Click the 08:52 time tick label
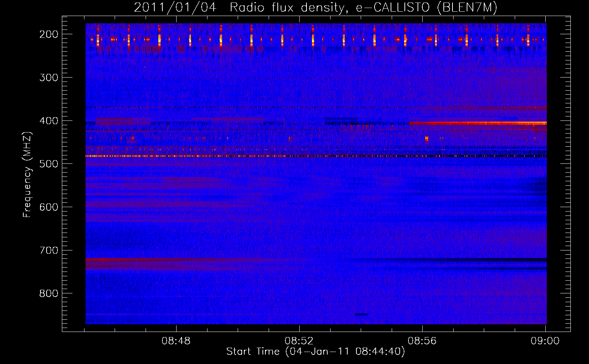This screenshot has width=589, height=364. click(x=299, y=341)
